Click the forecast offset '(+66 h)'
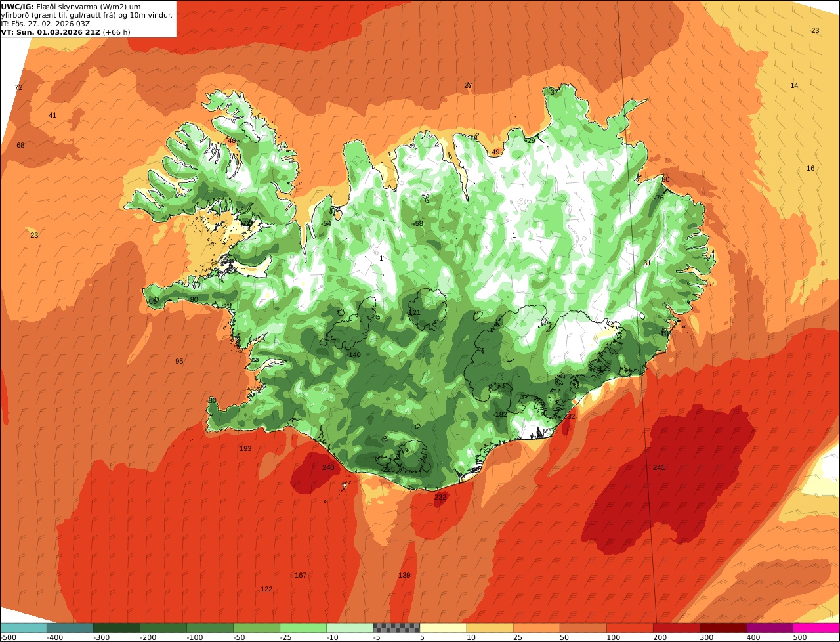This screenshot has height=642, width=840. pyautogui.click(x=117, y=32)
